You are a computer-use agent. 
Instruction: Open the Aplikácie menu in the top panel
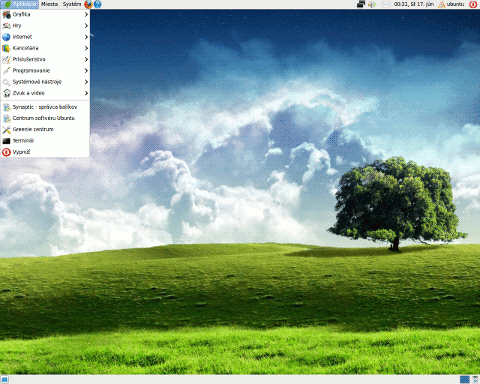[20, 4]
